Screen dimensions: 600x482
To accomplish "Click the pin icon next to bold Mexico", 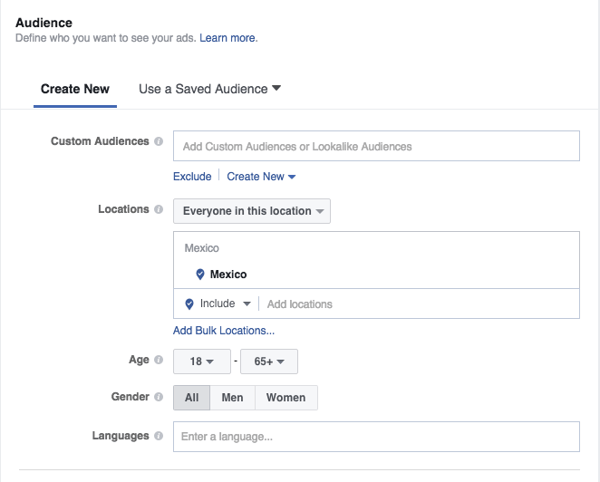I will coord(200,274).
